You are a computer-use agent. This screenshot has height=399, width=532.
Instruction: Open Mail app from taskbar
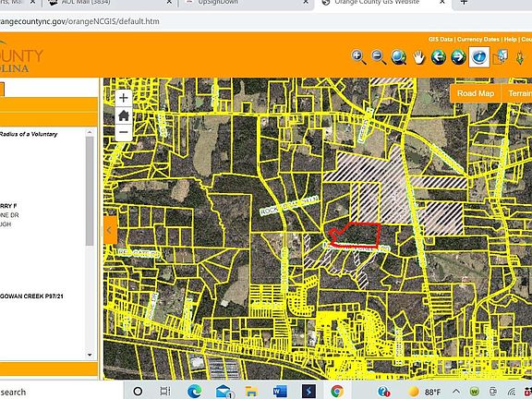[x=225, y=392]
